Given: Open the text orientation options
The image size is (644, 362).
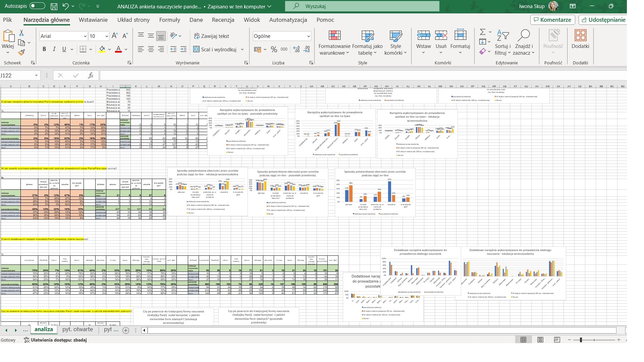Looking at the screenshot, I should pyautogui.click(x=175, y=36).
